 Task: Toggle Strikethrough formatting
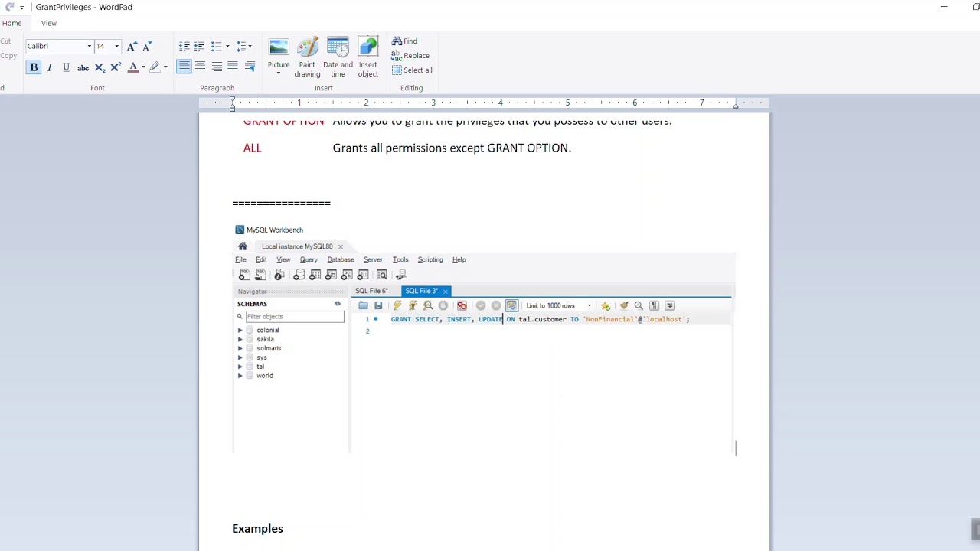coord(83,67)
